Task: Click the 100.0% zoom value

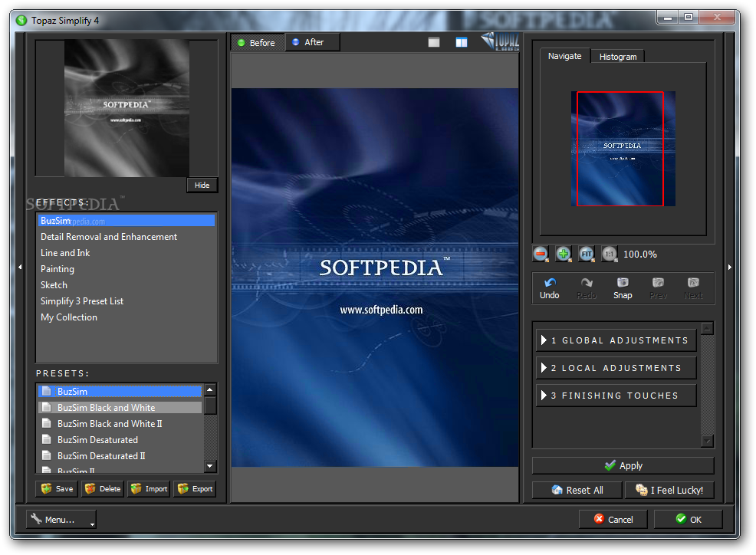Action: click(639, 254)
